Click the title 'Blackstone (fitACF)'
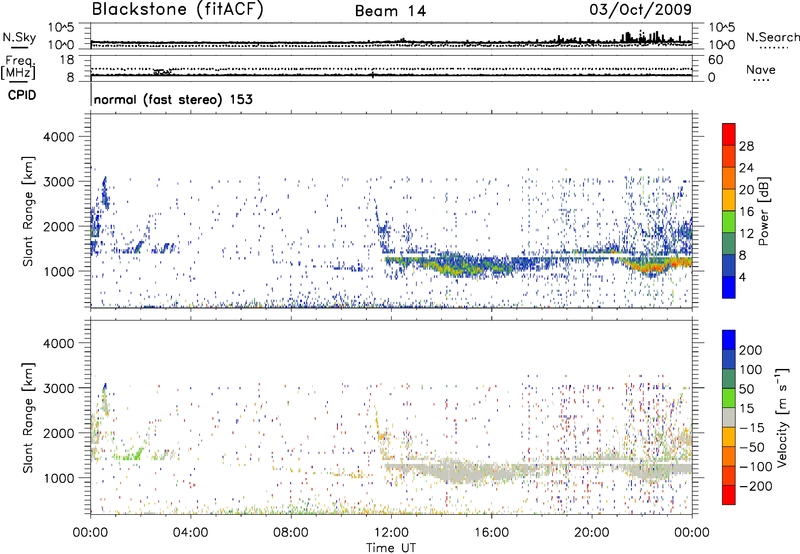 [x=178, y=9]
